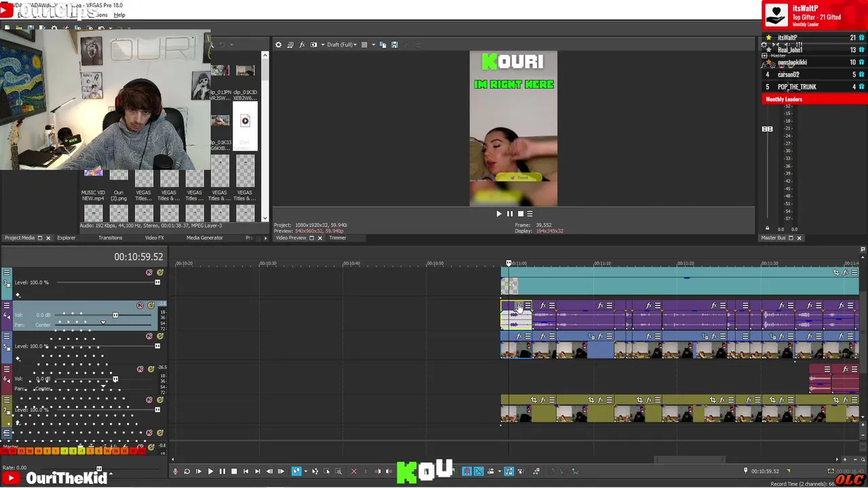Toggle Automatic Crossfades in the toolbar
The image size is (868, 488).
point(479,471)
